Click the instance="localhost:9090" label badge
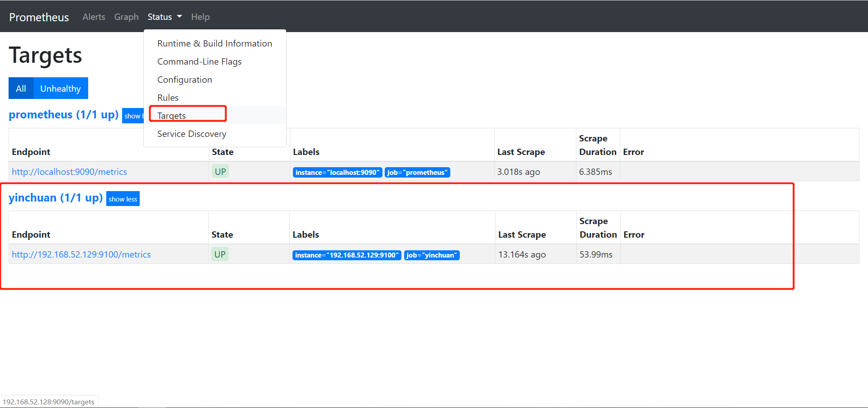The image size is (868, 408). (337, 172)
